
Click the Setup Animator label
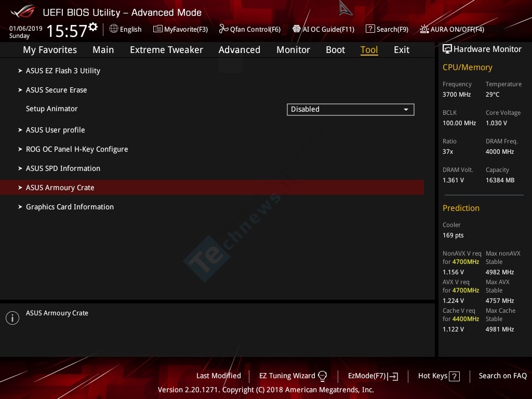tap(51, 109)
